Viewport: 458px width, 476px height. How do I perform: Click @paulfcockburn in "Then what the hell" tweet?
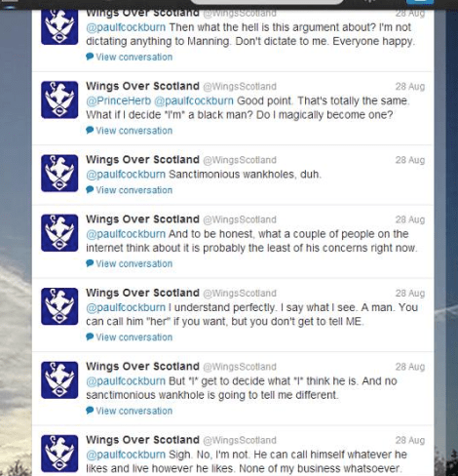[x=126, y=27]
